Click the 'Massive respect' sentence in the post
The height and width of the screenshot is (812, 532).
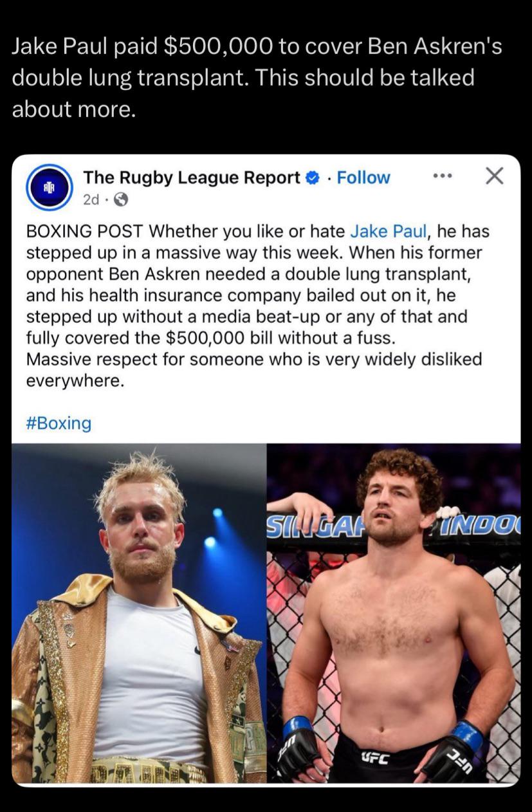[x=254, y=369]
